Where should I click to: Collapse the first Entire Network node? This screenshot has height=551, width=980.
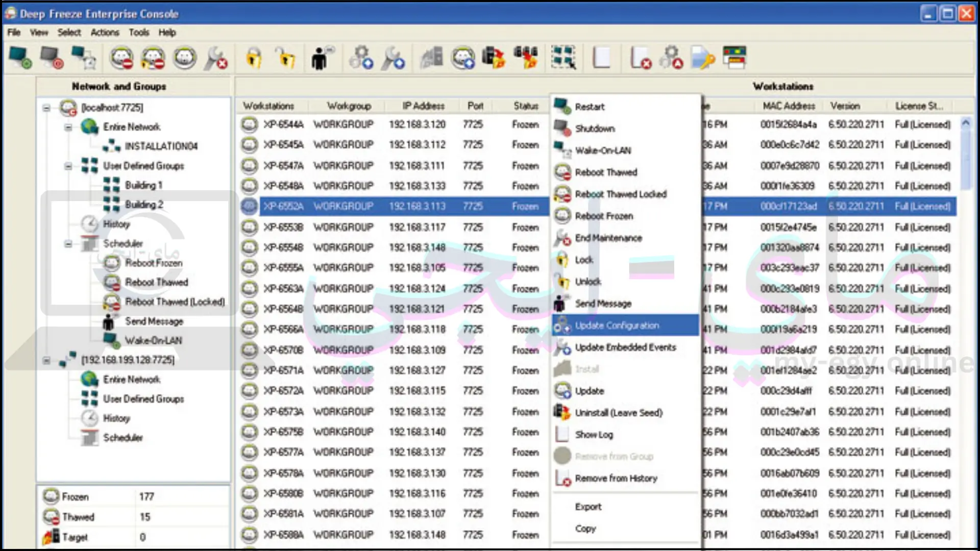tap(68, 127)
